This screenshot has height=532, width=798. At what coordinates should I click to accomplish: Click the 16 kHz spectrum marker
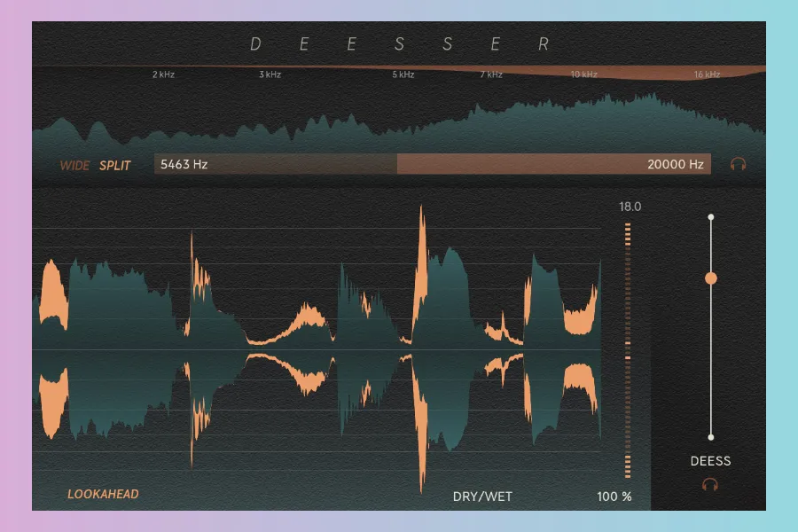pos(707,74)
